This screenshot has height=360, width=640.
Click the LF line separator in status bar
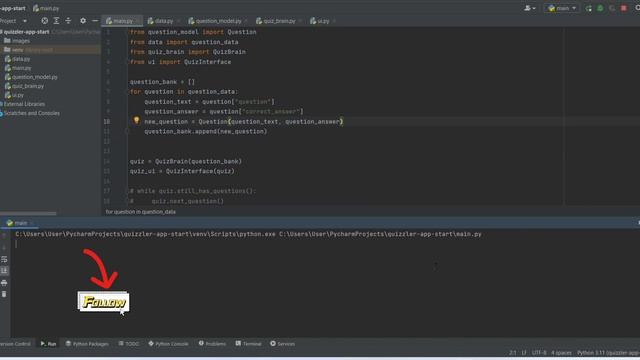click(x=524, y=353)
